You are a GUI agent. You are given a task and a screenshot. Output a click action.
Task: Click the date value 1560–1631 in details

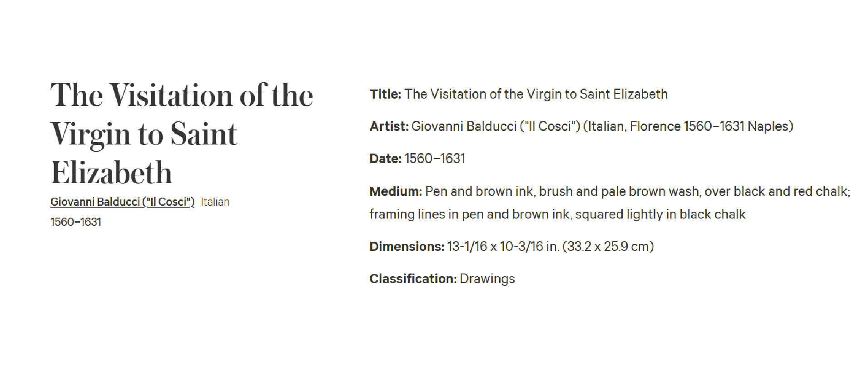point(435,159)
